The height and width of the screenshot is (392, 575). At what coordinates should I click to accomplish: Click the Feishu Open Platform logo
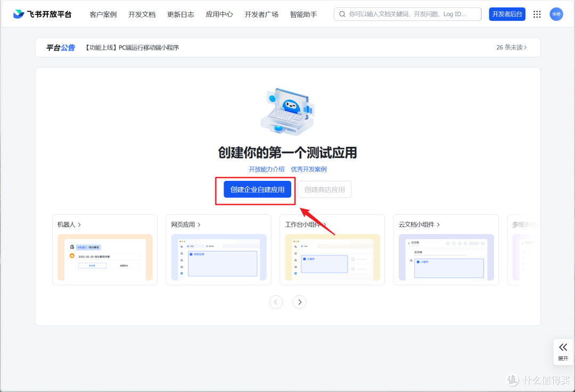tap(42, 14)
